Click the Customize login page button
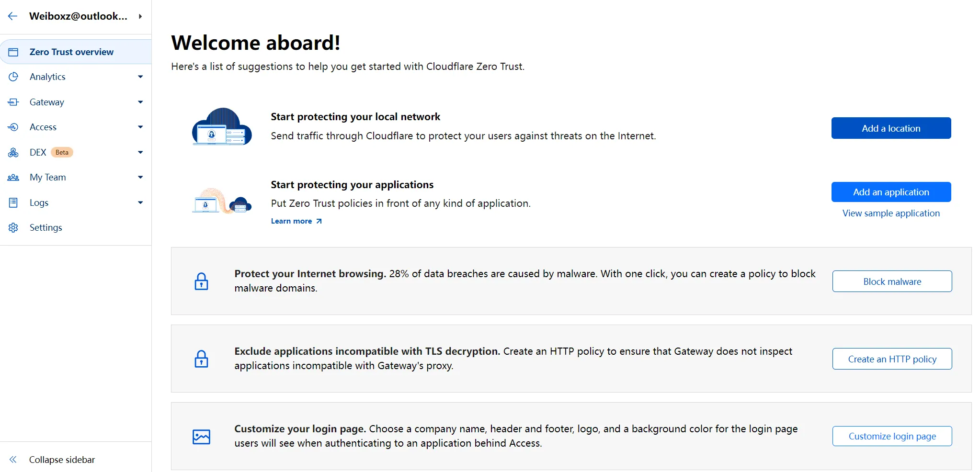 pos(892,436)
